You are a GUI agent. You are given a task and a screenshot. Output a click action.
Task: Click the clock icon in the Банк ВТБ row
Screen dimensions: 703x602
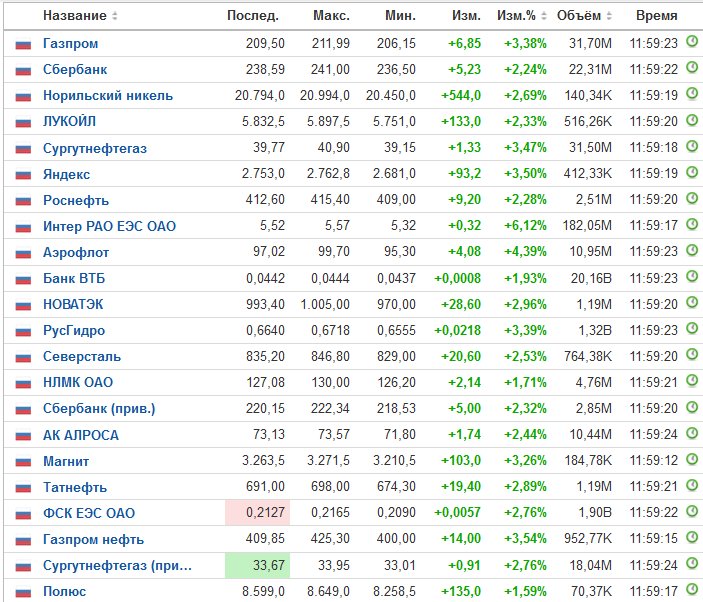(692, 277)
